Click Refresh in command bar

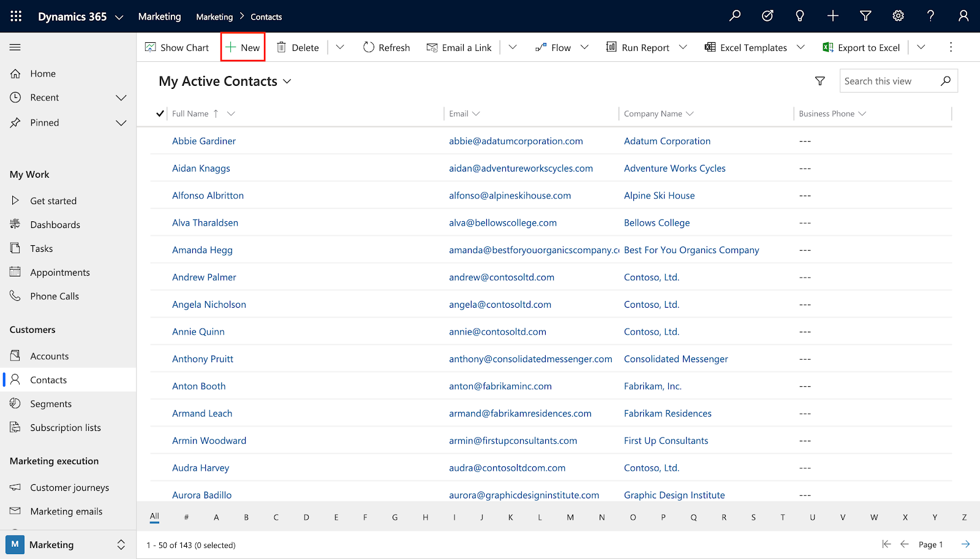(x=386, y=48)
